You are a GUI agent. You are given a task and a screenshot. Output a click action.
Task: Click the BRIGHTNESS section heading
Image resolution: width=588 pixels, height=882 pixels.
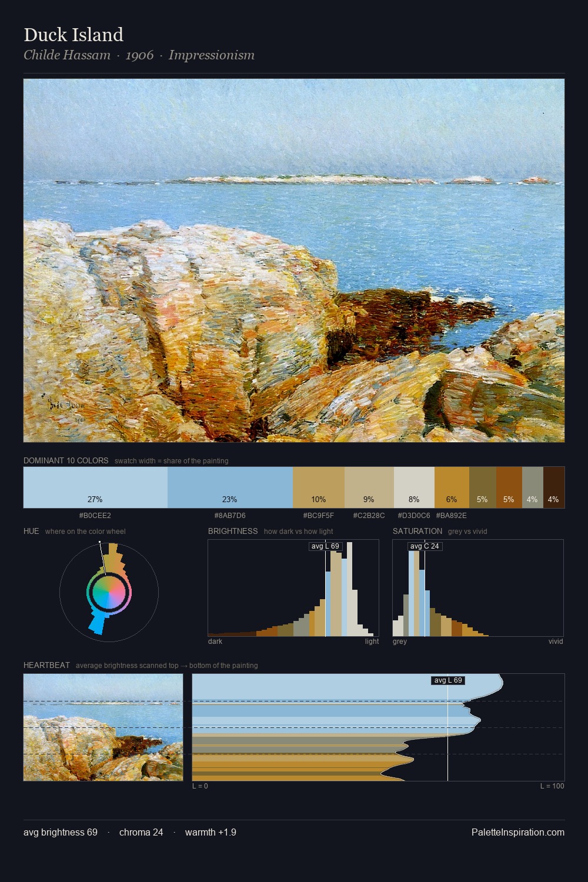[x=233, y=531]
